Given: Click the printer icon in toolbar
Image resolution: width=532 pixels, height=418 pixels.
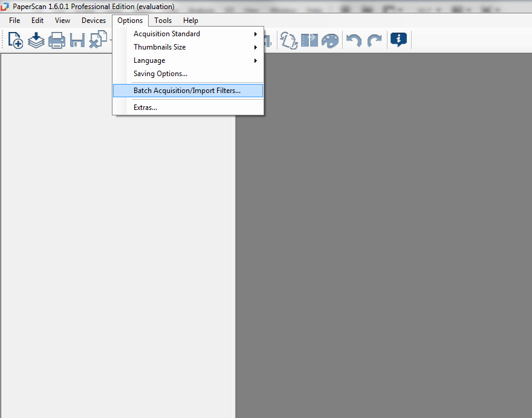Looking at the screenshot, I should click(57, 40).
